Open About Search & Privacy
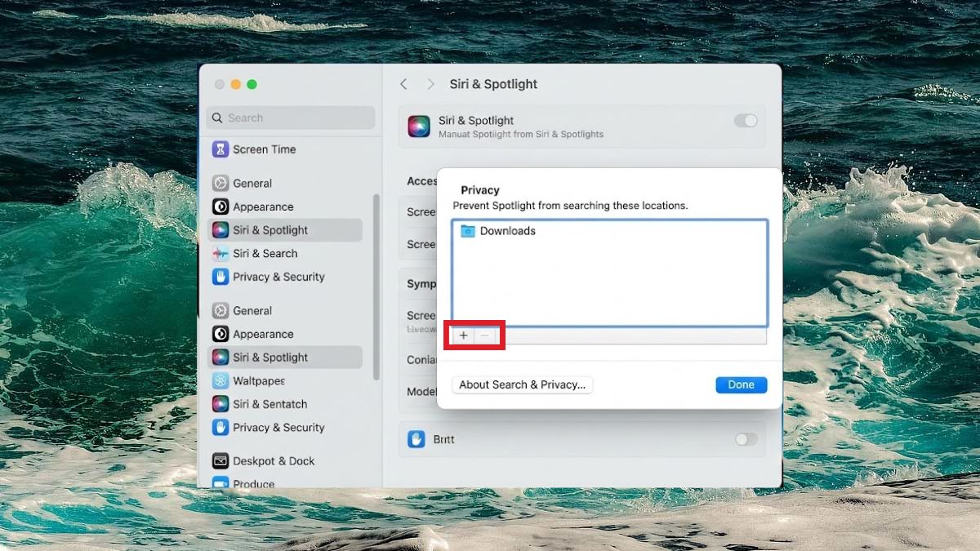 tap(523, 384)
